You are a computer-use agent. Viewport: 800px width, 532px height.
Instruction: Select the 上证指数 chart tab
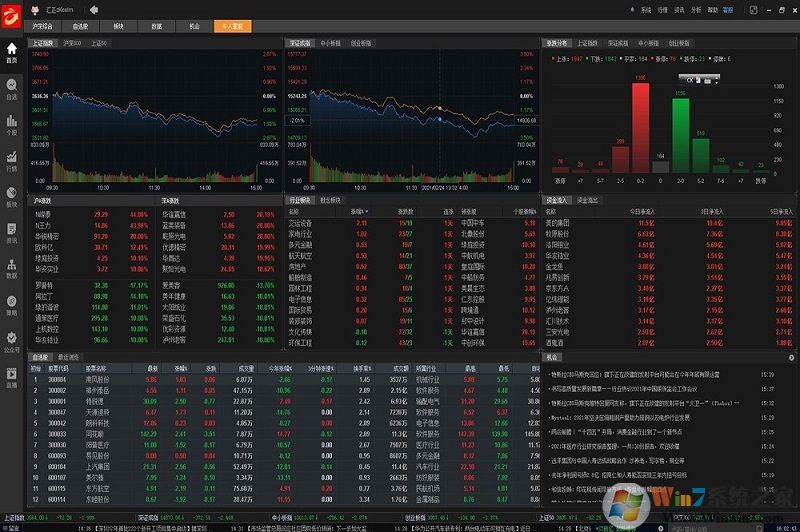[43, 43]
